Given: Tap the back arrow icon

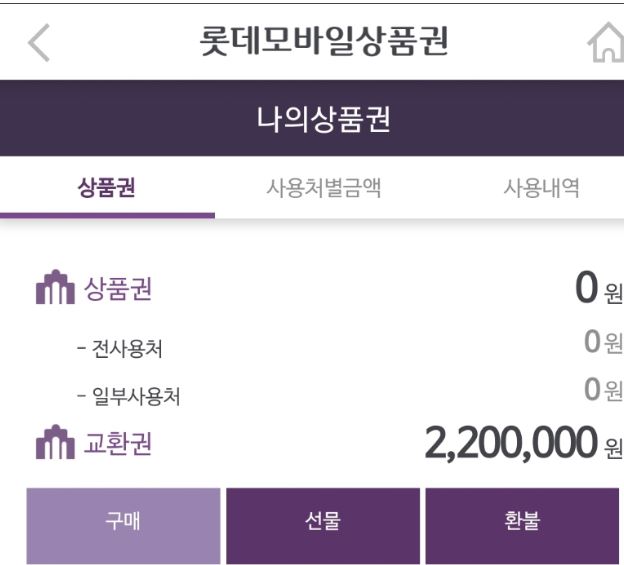Looking at the screenshot, I should tap(39, 42).
